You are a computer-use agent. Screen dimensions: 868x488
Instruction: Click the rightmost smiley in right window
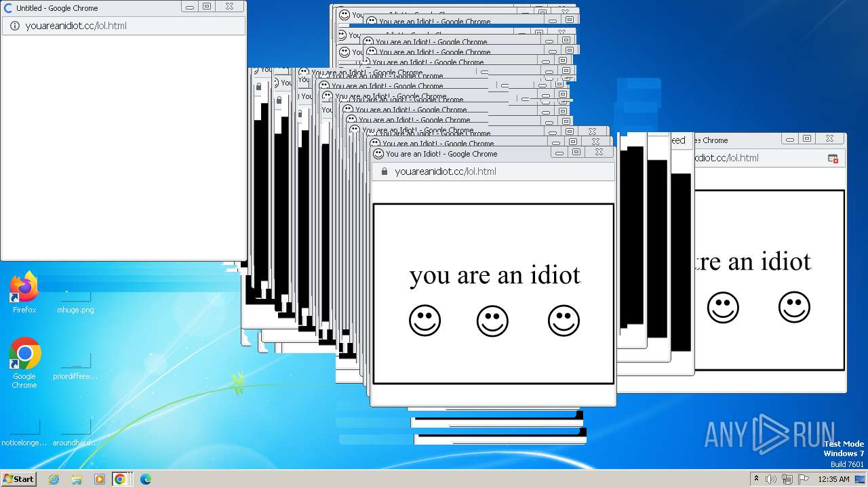(794, 307)
